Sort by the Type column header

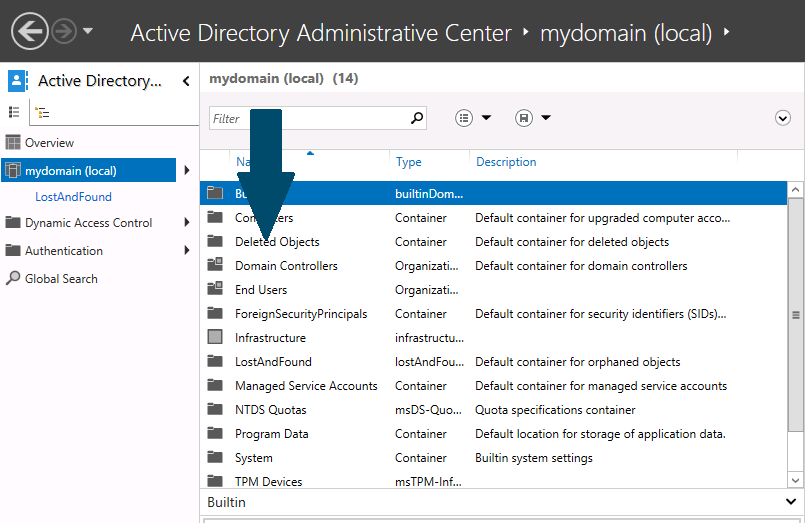409,162
